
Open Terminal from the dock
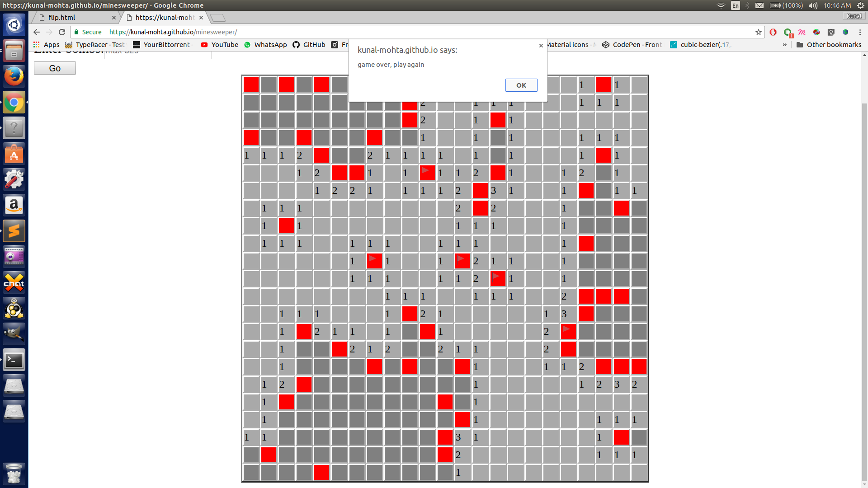(x=14, y=360)
